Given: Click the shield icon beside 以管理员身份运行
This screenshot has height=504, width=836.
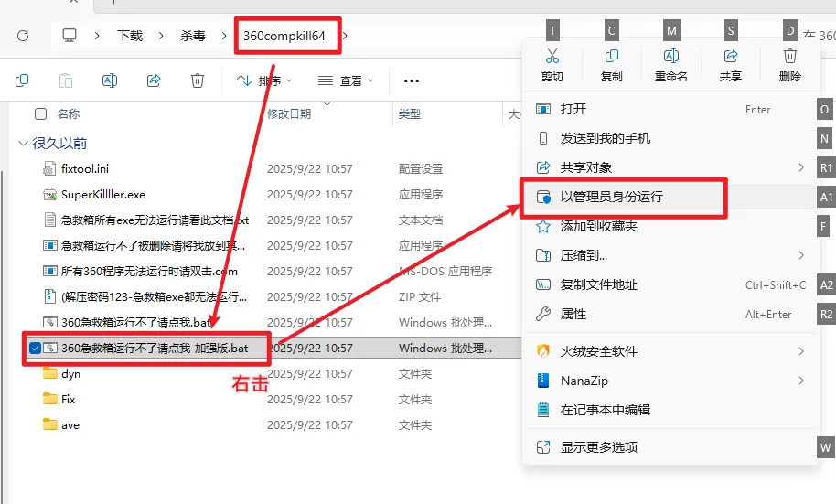Looking at the screenshot, I should tap(542, 197).
